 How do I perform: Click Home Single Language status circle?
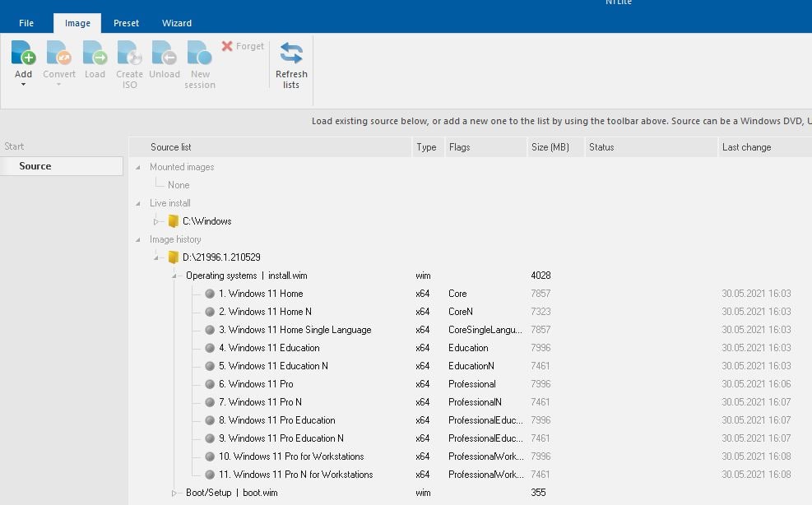210,330
